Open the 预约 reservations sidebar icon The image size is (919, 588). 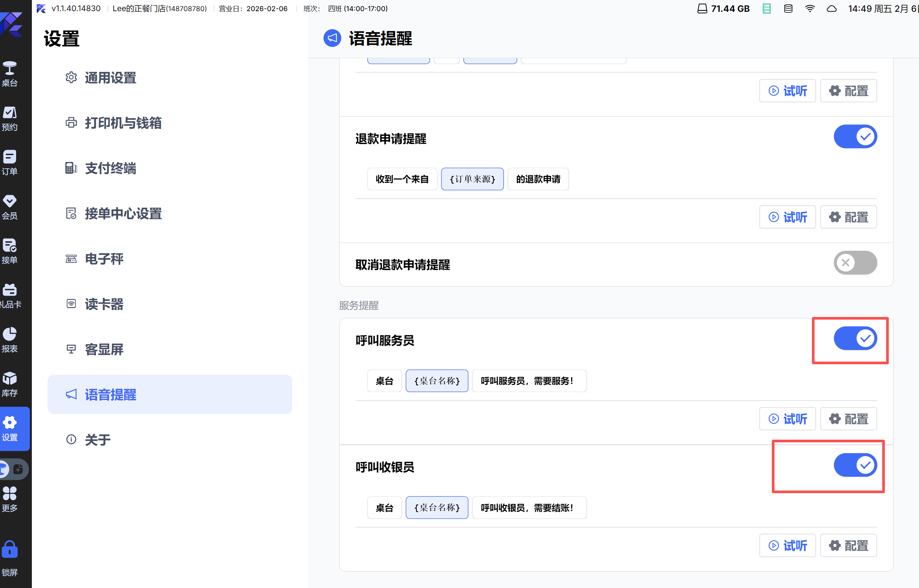coord(10,118)
